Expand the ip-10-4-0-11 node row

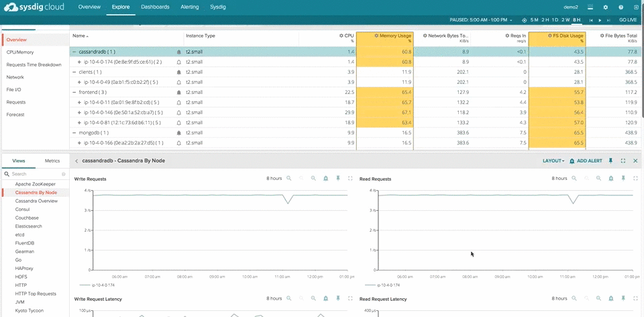[79, 102]
